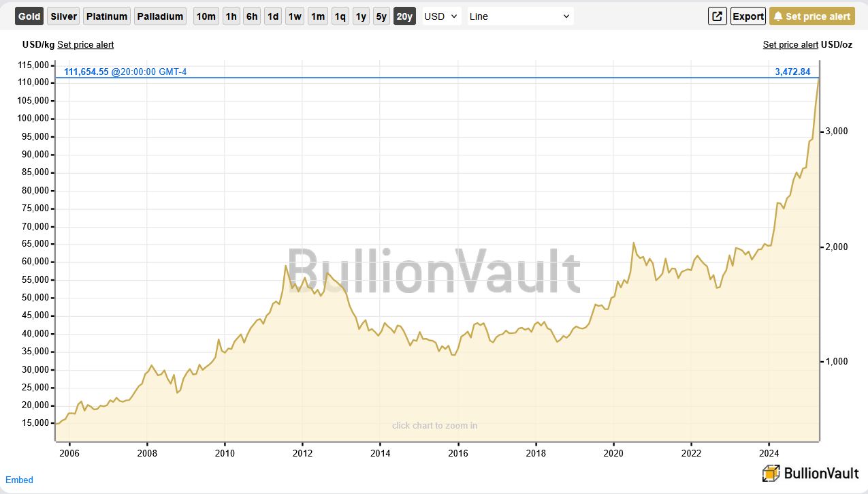Switch to the Silver chart

64,16
